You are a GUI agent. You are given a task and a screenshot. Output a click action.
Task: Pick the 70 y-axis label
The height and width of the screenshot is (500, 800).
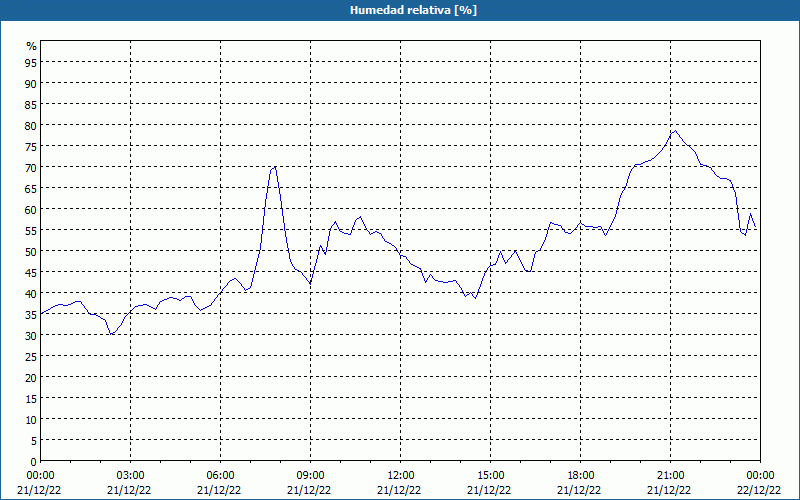pos(31,167)
